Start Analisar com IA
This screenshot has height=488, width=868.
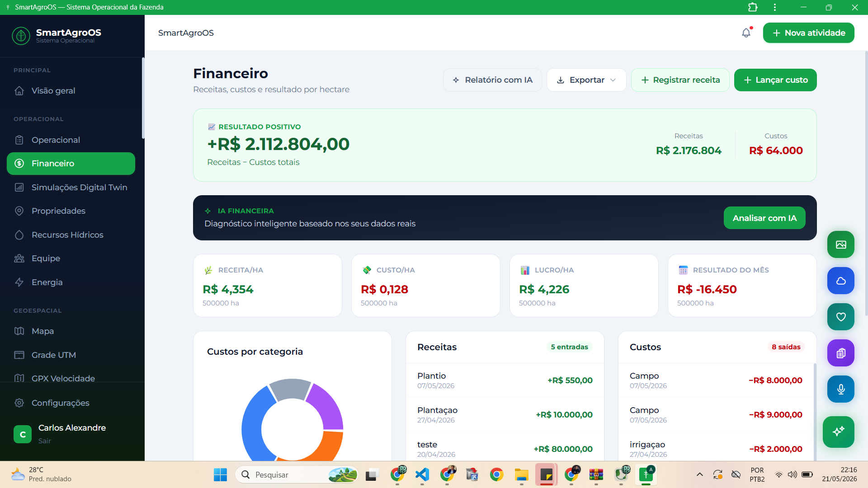click(x=764, y=218)
